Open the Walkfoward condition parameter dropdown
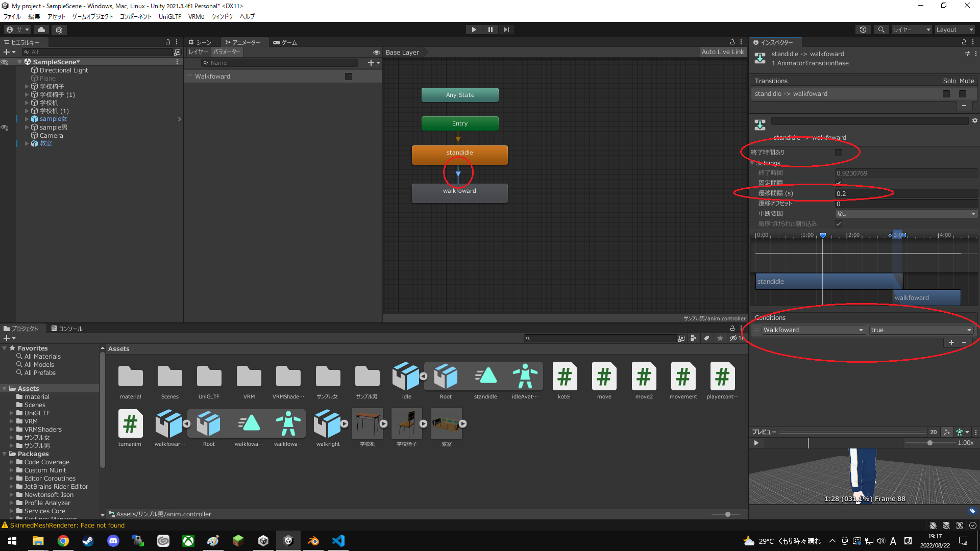Image resolution: width=980 pixels, height=551 pixels. pyautogui.click(x=813, y=330)
